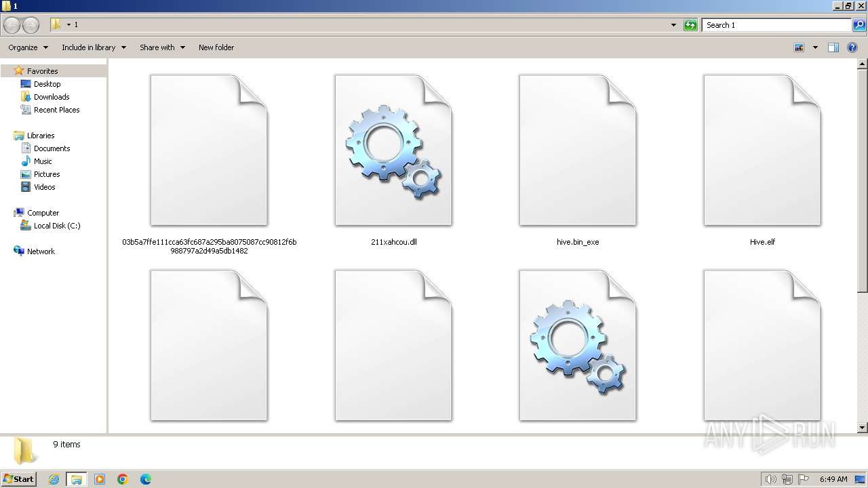This screenshot has width=868, height=488.
Task: Click the volume speaker tray icon
Action: [771, 479]
